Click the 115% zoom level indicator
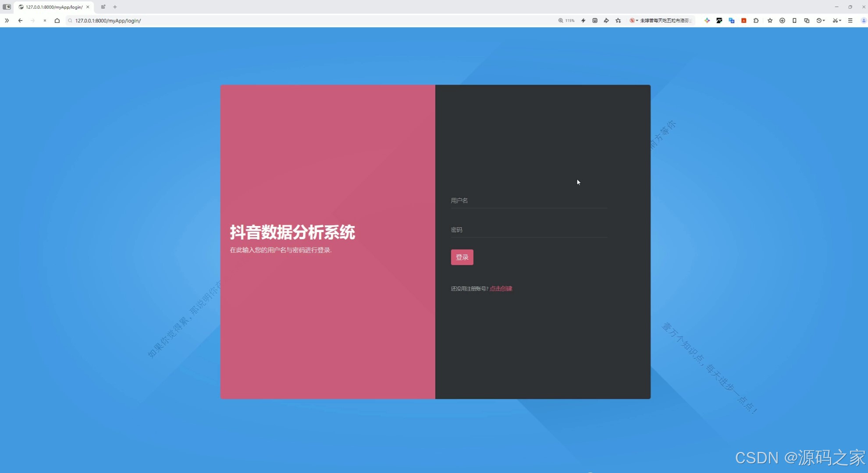 click(566, 21)
